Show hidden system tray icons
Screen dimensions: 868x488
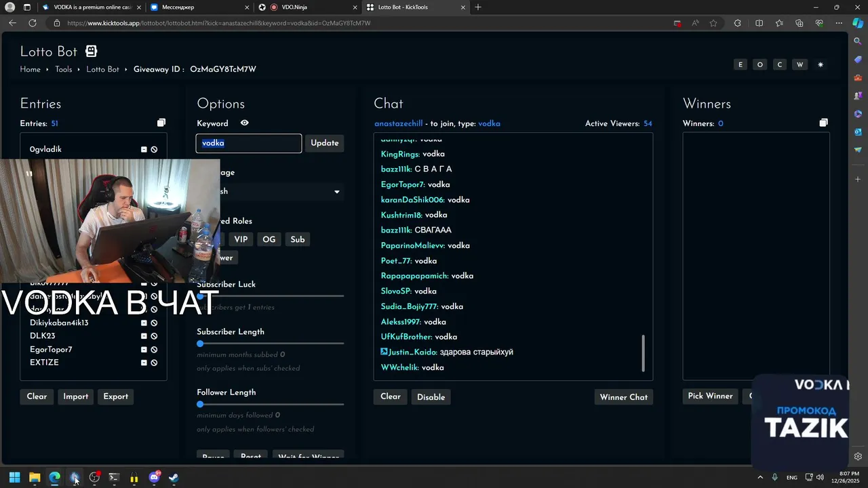(759, 477)
